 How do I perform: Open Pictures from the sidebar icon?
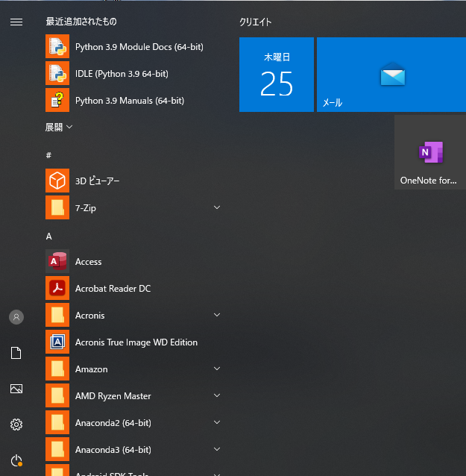click(x=16, y=389)
